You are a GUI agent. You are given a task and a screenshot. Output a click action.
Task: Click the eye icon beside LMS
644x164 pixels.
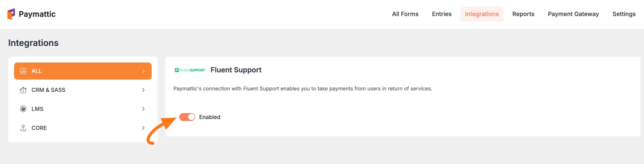click(23, 109)
